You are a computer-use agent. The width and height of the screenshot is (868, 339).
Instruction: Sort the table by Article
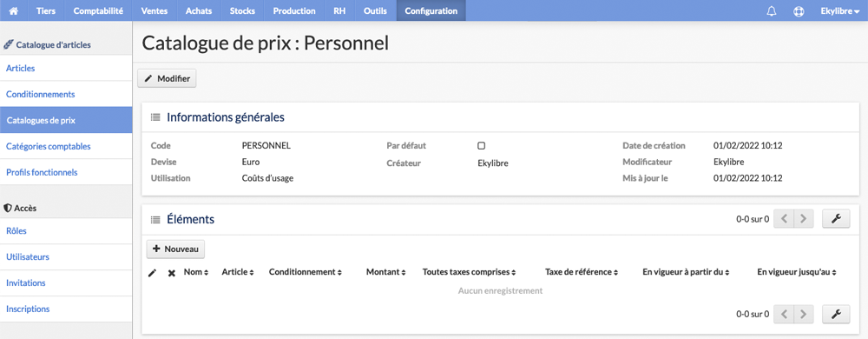point(238,272)
